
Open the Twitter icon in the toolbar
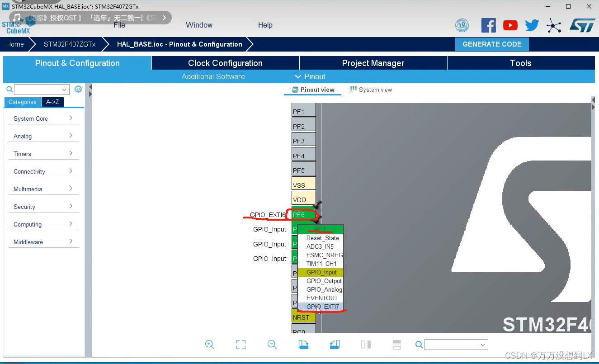point(532,25)
